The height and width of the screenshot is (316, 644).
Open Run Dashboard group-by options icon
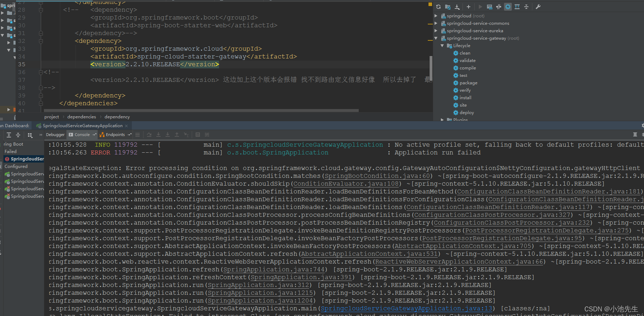tap(30, 135)
